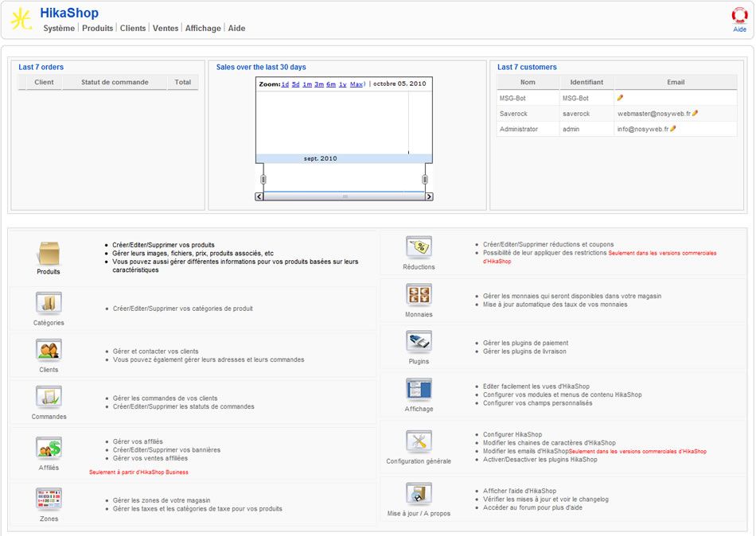This screenshot has height=536, width=756.
Task: Click the chart scroll left arrow
Action: pyautogui.click(x=259, y=196)
